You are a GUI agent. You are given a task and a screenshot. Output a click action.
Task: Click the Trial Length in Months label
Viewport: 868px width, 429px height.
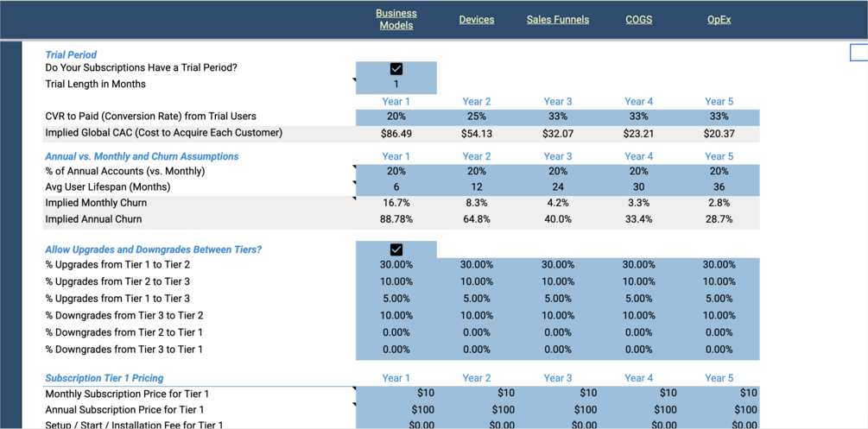(96, 85)
